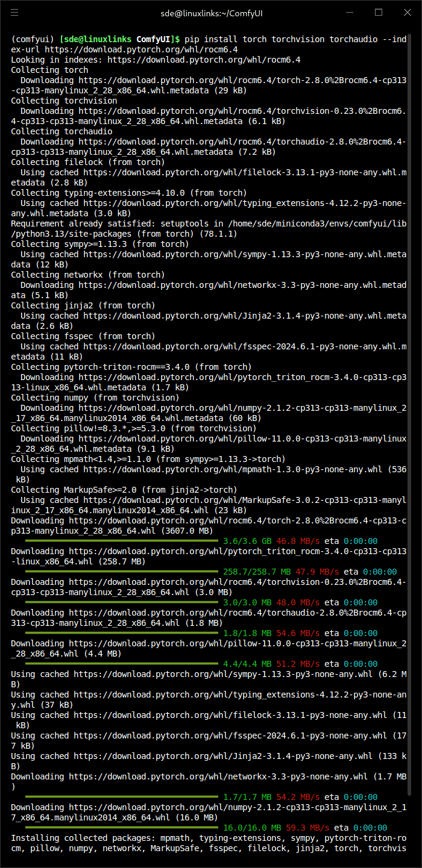This screenshot has height=868, width=422.
Task: Click the line reading exactly 'Collecting torch'
Action: pos(49,70)
